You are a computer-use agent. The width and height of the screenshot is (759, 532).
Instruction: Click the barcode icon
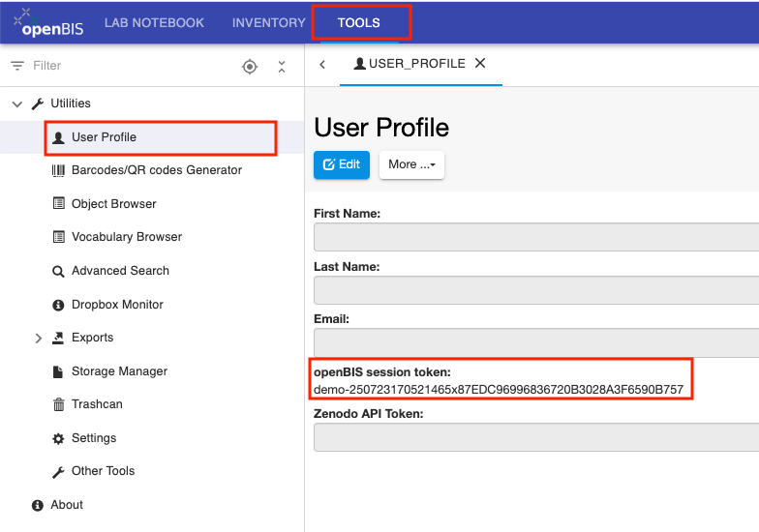tap(58, 170)
